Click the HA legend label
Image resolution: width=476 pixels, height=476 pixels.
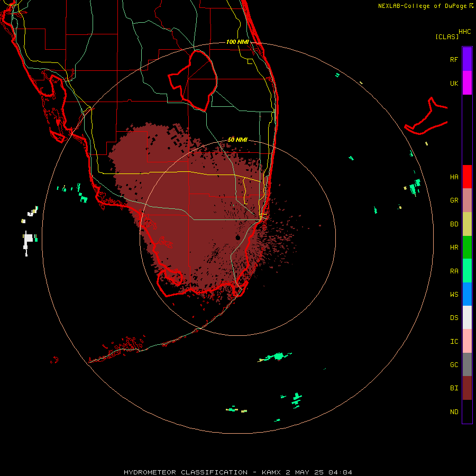click(454, 177)
